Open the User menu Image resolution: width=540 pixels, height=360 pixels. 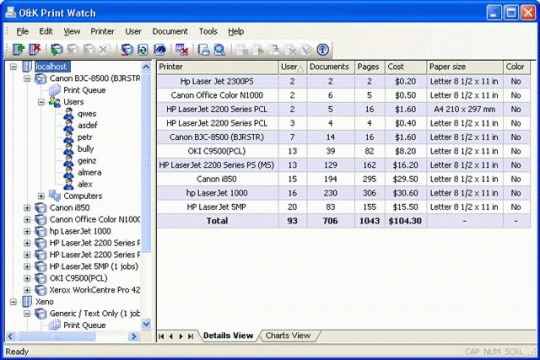[x=133, y=31]
